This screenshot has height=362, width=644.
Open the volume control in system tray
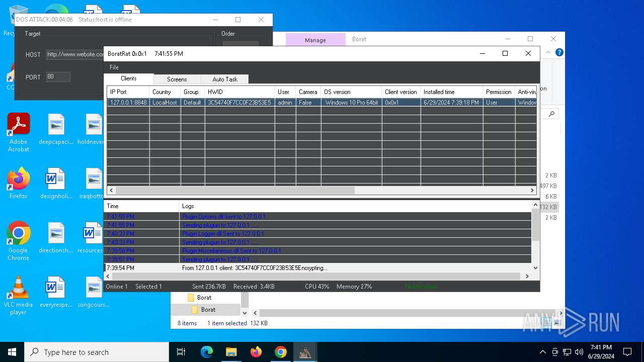[579, 352]
